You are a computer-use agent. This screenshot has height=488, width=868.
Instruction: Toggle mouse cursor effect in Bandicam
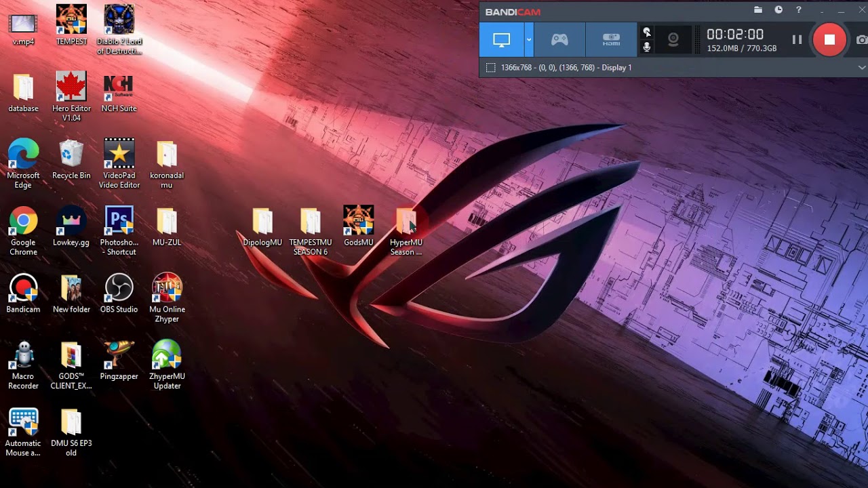click(x=647, y=33)
